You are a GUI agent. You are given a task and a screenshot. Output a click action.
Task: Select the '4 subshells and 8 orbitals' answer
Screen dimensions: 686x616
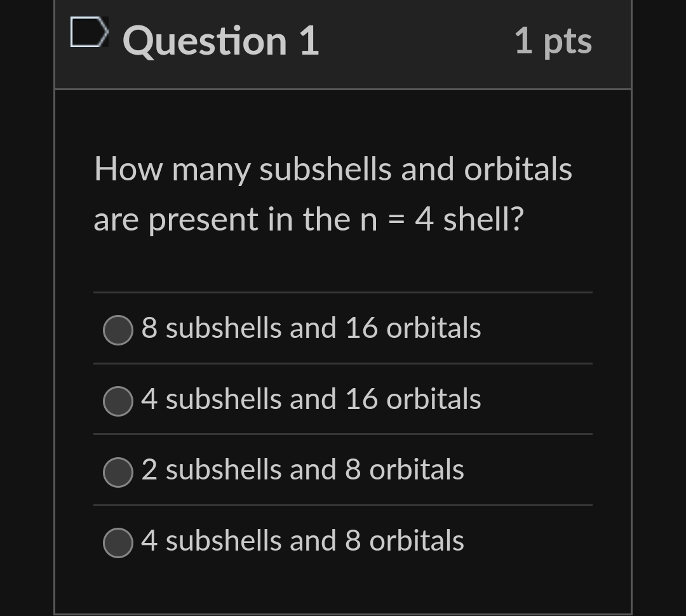pyautogui.click(x=302, y=542)
